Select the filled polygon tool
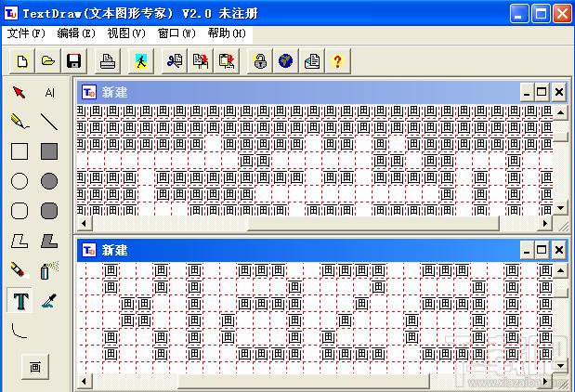575x392 pixels. (x=49, y=241)
